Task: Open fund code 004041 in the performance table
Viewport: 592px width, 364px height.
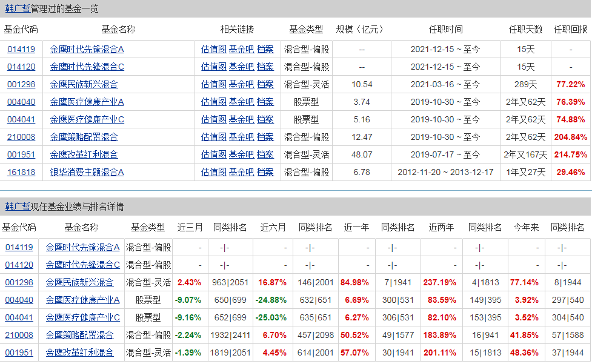Action: (x=19, y=317)
